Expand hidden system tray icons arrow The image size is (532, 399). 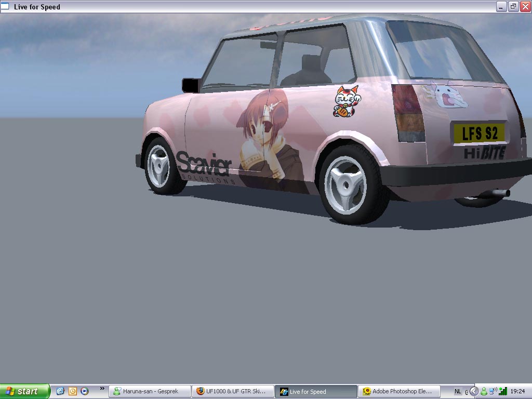(474, 392)
